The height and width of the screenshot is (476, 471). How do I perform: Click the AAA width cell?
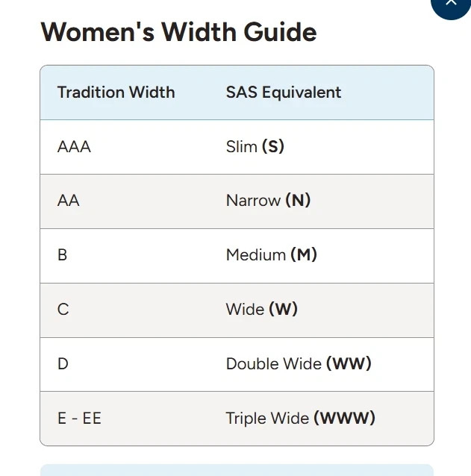point(74,147)
